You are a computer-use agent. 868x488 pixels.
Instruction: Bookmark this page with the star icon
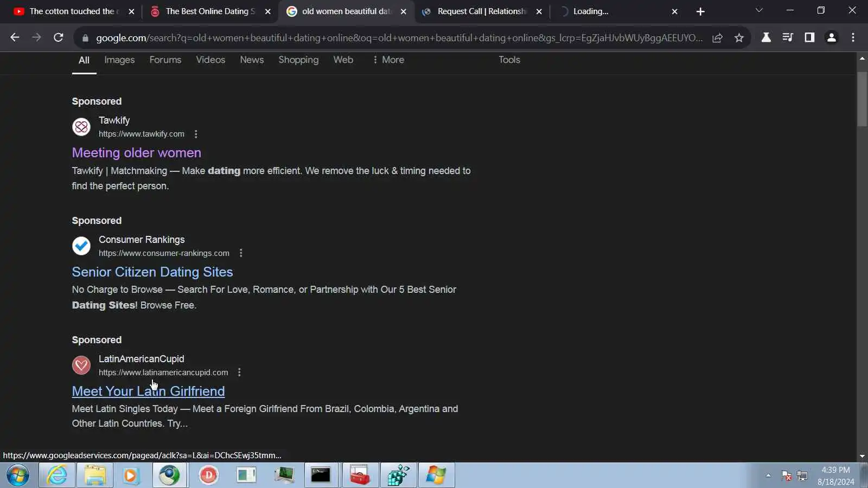coord(739,37)
